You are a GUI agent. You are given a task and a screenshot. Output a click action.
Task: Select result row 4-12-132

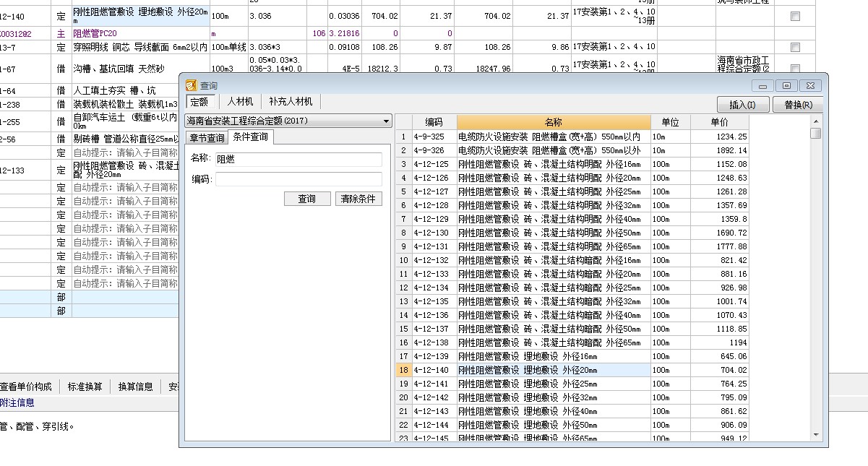pyautogui.click(x=572, y=260)
